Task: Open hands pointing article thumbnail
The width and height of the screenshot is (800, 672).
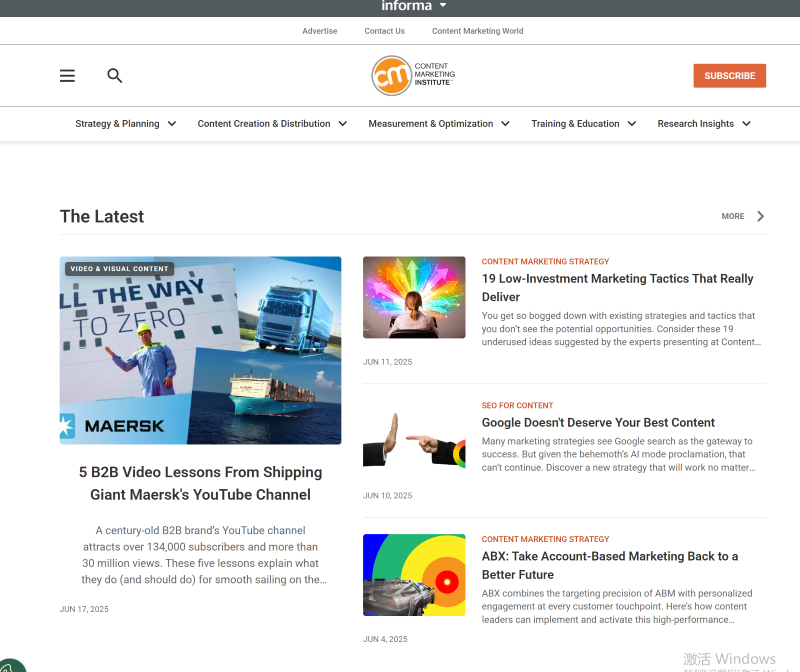Action: click(414, 441)
